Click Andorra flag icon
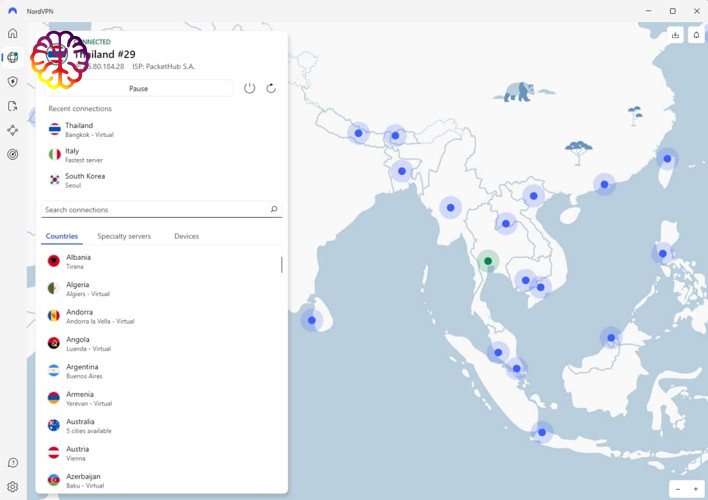Viewport: 708px width, 500px height. coord(54,315)
